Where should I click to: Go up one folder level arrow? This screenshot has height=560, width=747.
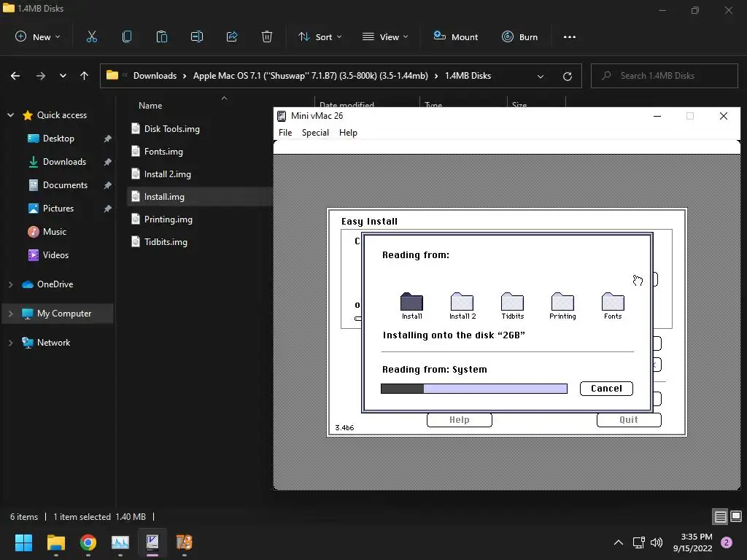tap(85, 76)
